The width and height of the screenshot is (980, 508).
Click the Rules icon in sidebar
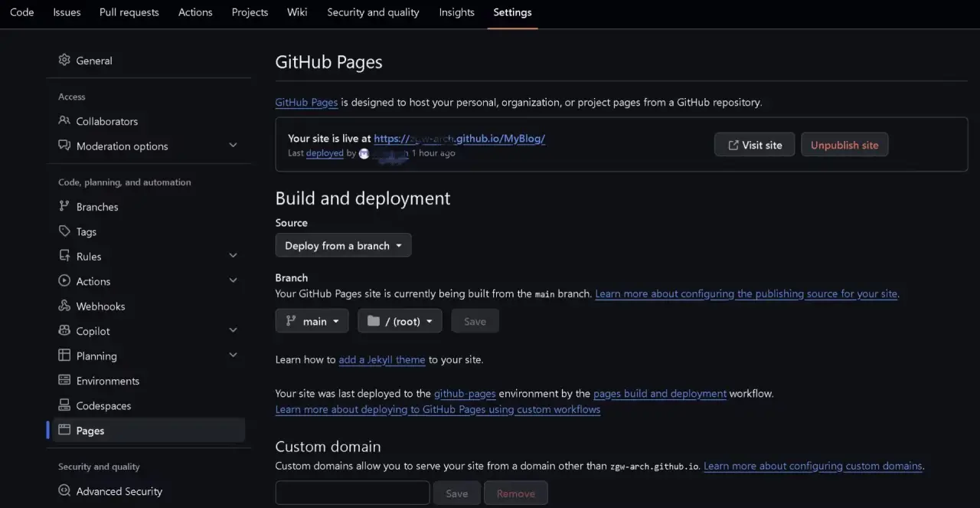64,256
